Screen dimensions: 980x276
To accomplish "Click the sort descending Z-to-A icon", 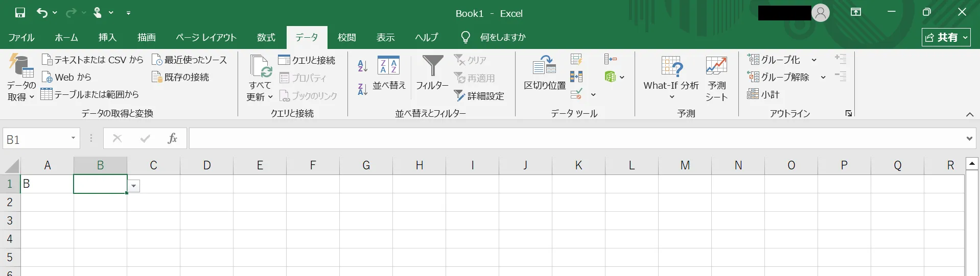I will pos(362,89).
